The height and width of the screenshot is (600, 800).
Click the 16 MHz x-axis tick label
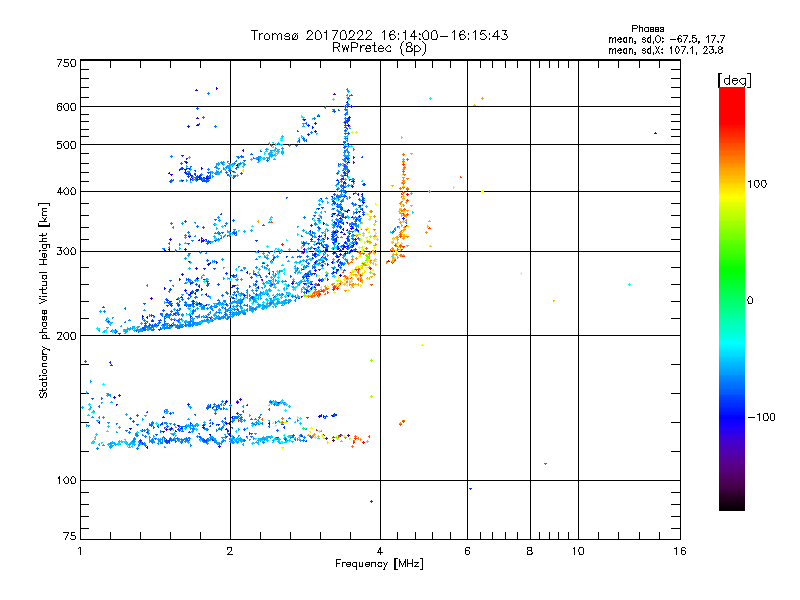[680, 551]
